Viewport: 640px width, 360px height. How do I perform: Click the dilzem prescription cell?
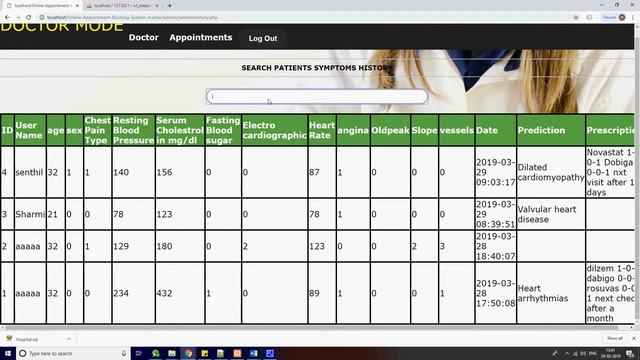(x=610, y=293)
